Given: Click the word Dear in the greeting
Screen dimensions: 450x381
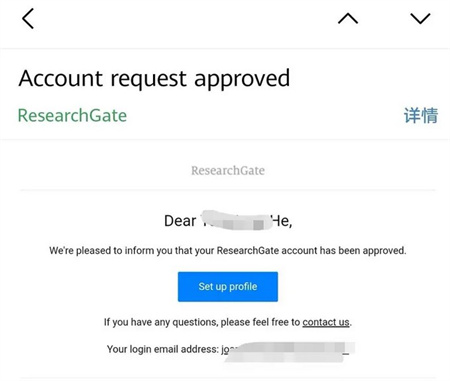Looking at the screenshot, I should coord(180,221).
